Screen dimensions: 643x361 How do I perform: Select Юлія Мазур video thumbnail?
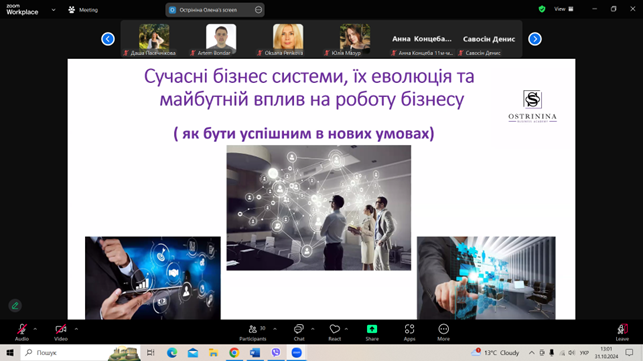tap(355, 39)
